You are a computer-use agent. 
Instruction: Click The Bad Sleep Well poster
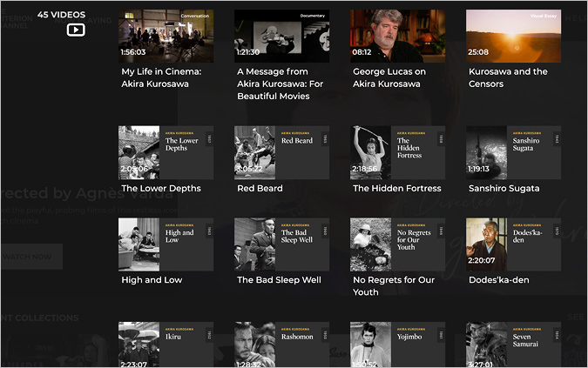[281, 244]
